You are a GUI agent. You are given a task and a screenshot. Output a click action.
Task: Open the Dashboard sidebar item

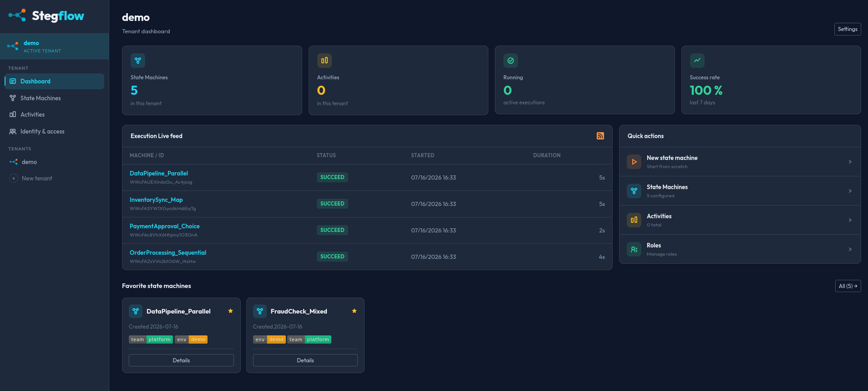(54, 81)
